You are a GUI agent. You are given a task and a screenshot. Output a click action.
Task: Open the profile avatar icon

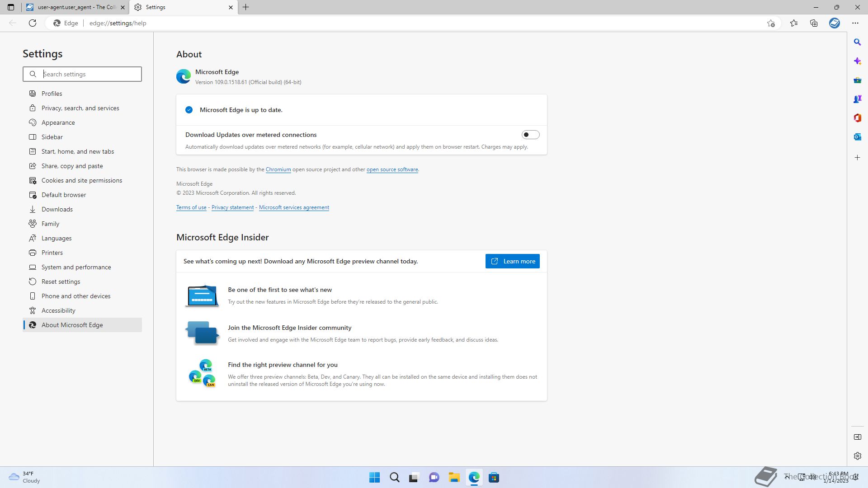835,23
